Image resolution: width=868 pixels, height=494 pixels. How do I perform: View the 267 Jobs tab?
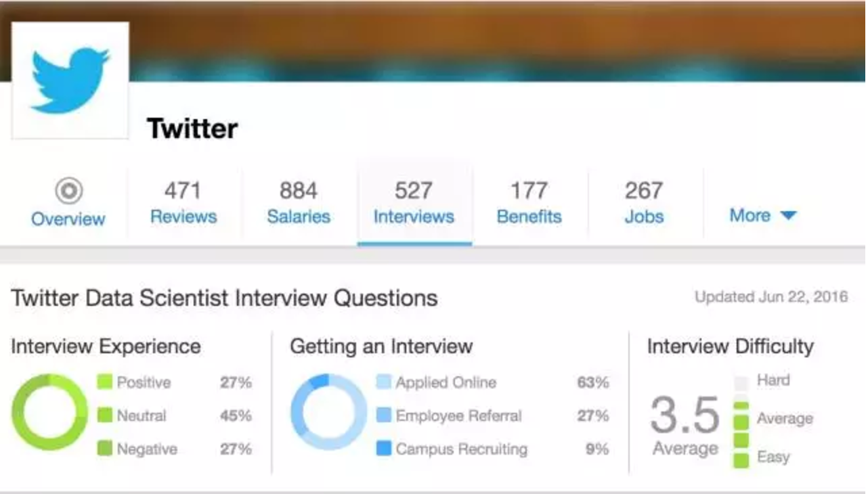click(x=644, y=203)
